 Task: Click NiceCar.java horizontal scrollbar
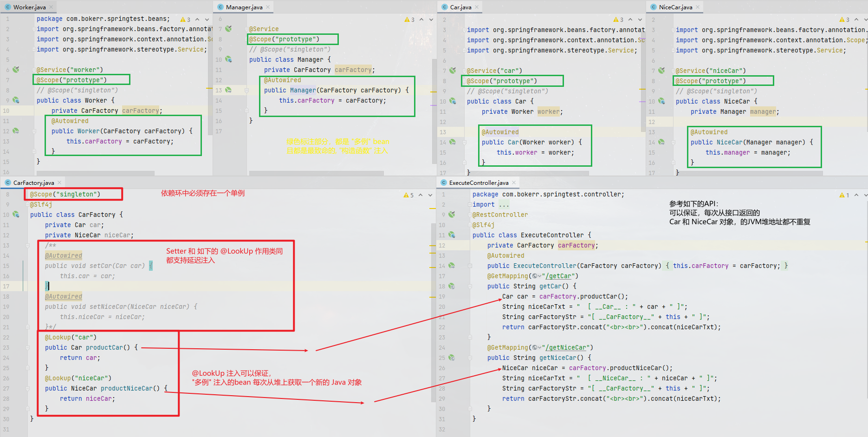[x=749, y=173]
